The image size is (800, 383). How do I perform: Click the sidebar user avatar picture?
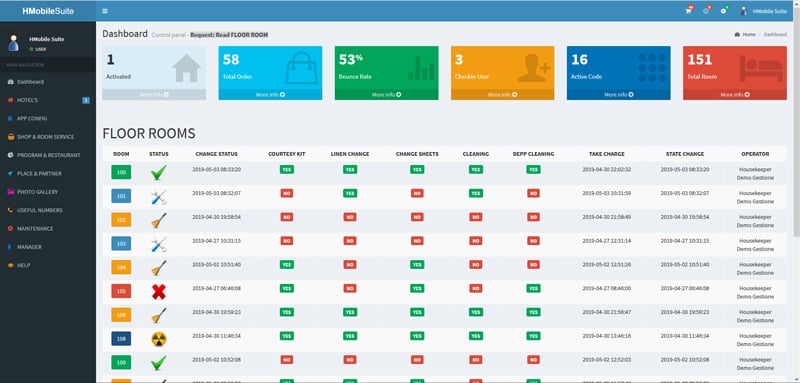(x=14, y=43)
